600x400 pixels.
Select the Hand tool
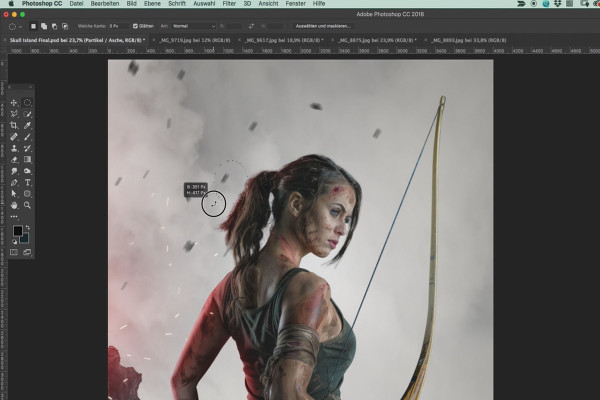pyautogui.click(x=14, y=205)
